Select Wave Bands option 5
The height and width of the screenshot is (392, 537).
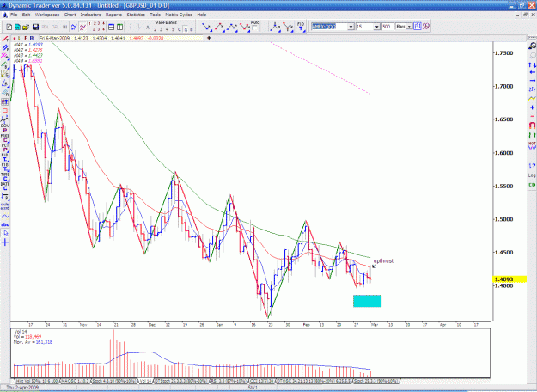(x=173, y=29)
